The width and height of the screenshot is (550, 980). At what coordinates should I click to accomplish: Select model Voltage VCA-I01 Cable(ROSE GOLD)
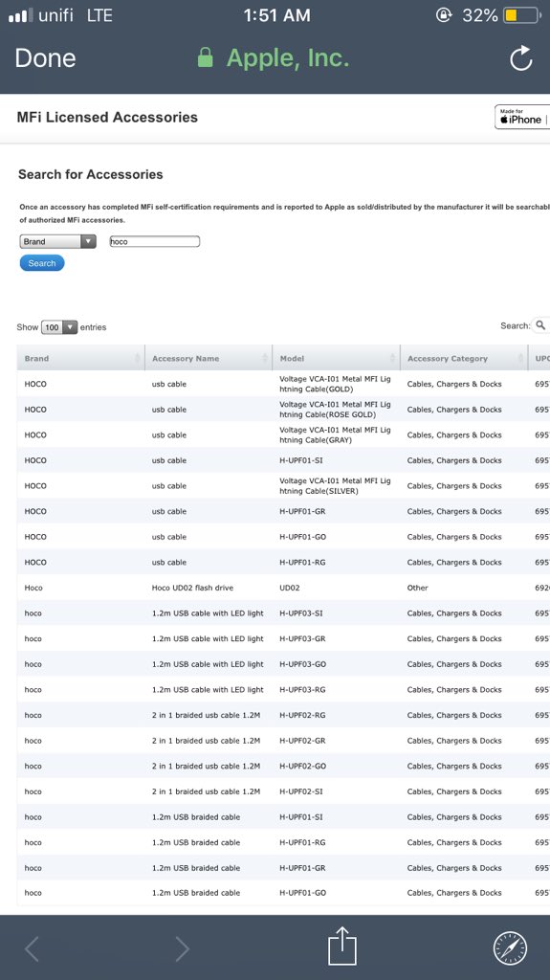[335, 410]
